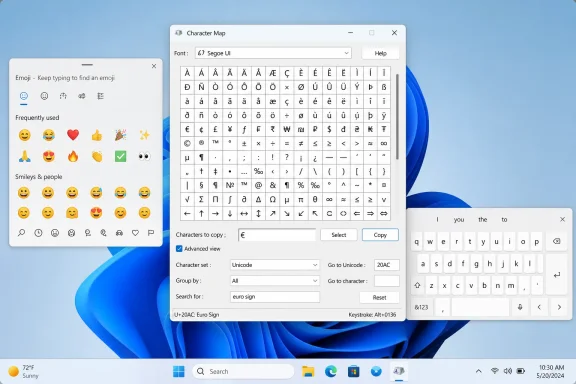Launch Microsoft Edge from the taskbar
This screenshot has height=384, width=576.
coord(331,372)
